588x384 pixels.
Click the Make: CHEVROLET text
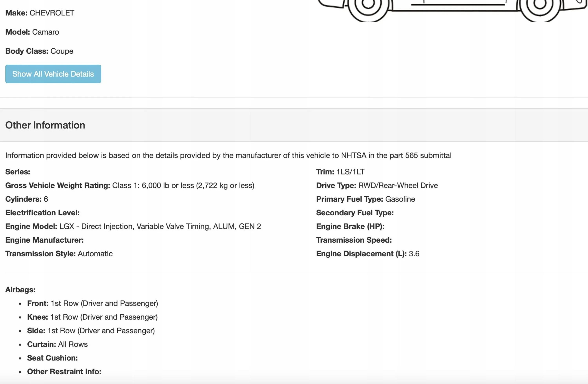[x=40, y=13]
